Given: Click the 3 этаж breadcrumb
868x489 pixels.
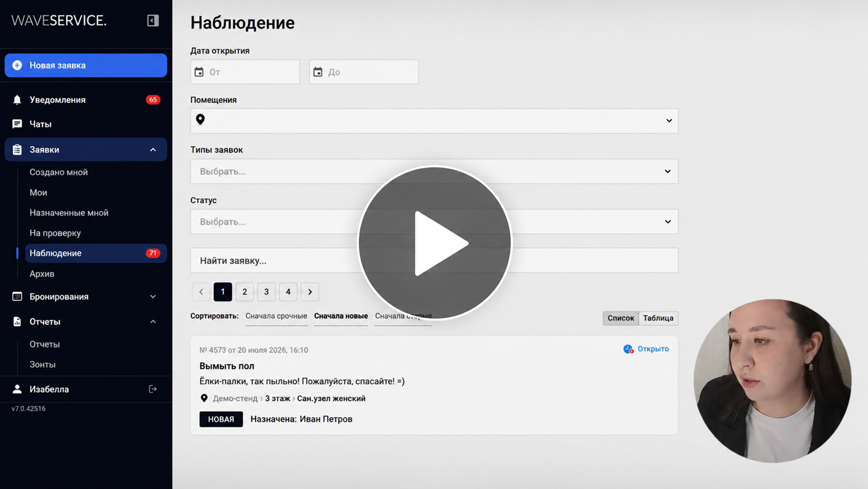Looking at the screenshot, I should point(278,399).
